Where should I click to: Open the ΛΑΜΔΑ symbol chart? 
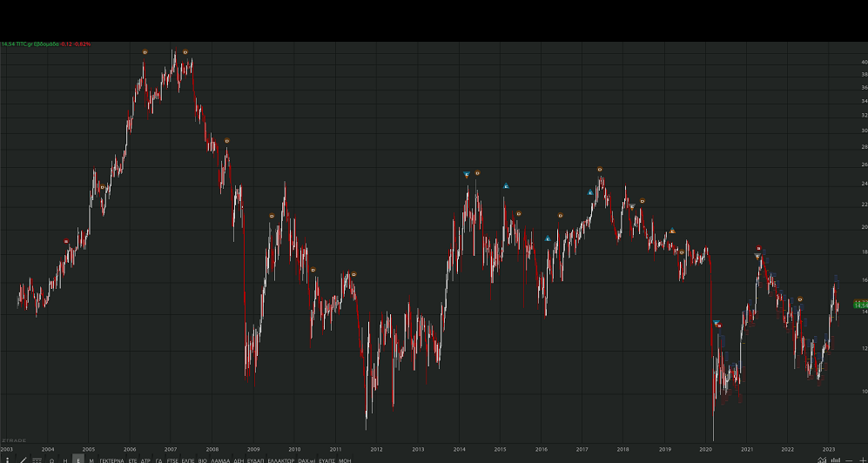click(220, 460)
